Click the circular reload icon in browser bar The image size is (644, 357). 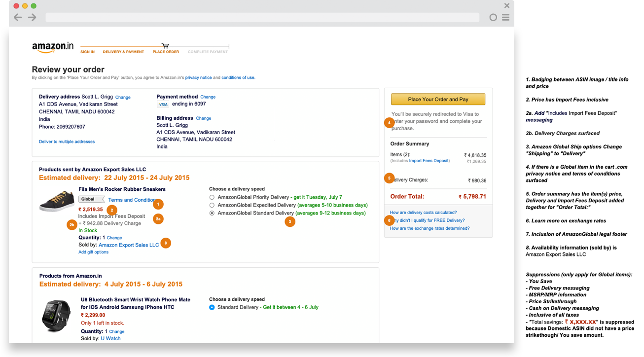coord(493,17)
